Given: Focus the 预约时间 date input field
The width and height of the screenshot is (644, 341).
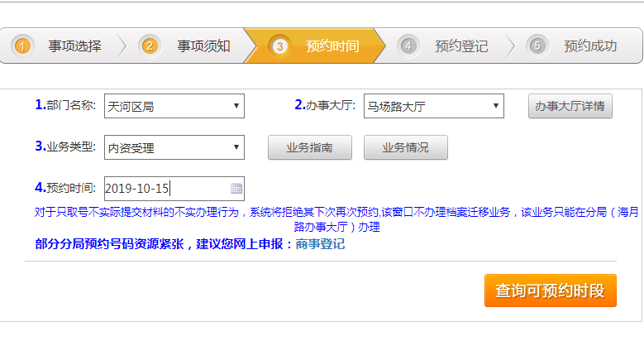Looking at the screenshot, I should tap(174, 189).
